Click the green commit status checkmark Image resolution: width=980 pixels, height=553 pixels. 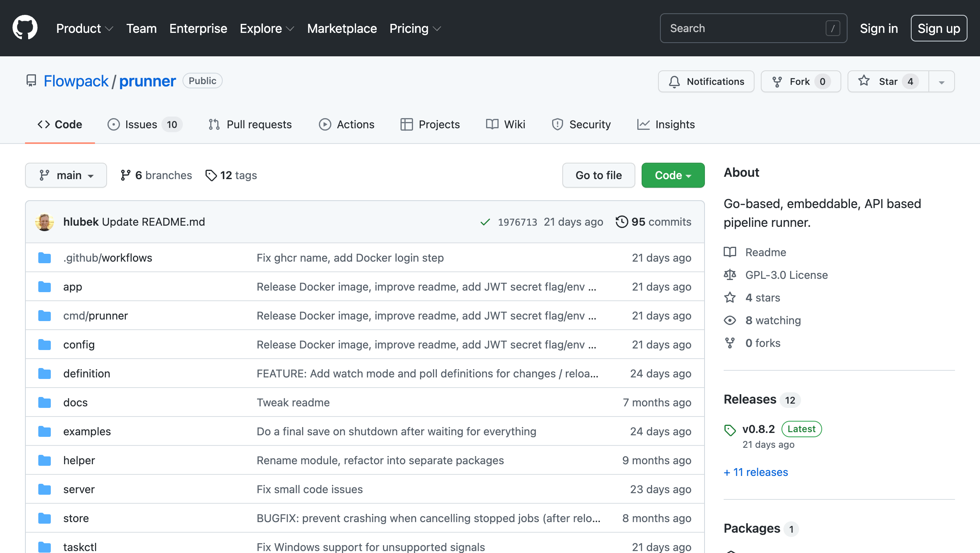[485, 222]
